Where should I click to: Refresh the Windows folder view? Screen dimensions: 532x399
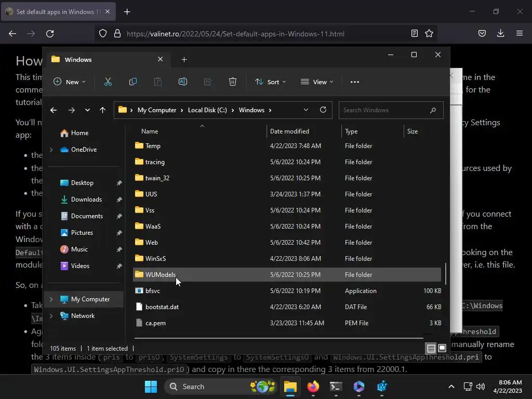point(323,110)
